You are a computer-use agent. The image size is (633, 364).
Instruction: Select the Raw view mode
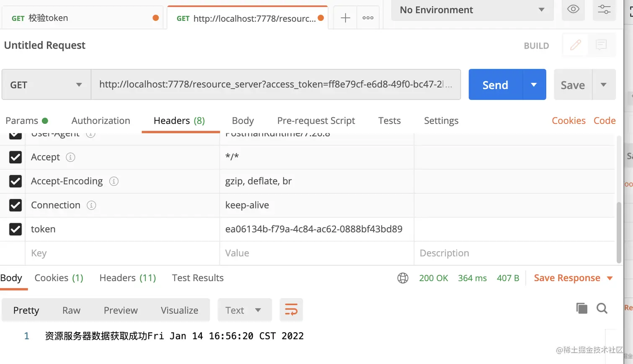coord(71,310)
